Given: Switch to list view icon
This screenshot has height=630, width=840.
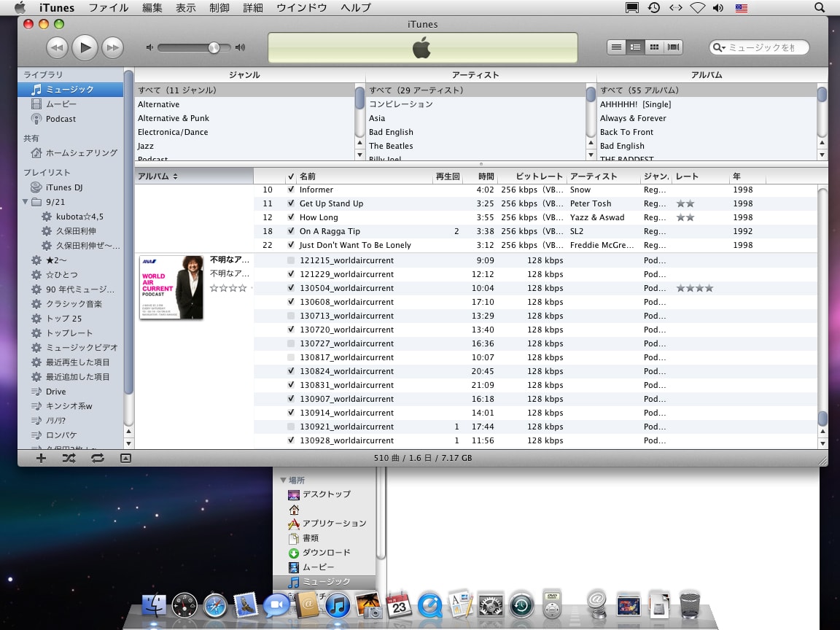Looking at the screenshot, I should tap(617, 47).
